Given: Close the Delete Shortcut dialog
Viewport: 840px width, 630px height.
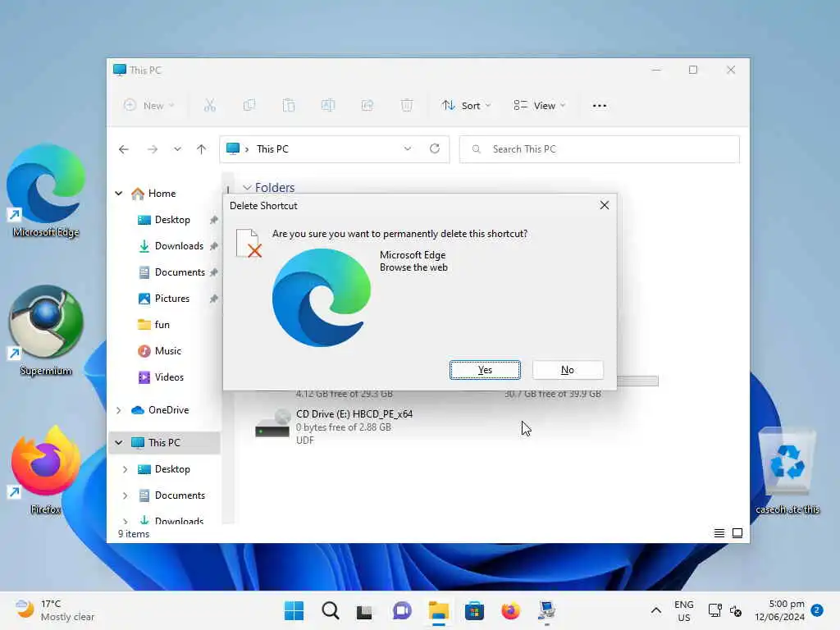Looking at the screenshot, I should tap(605, 205).
